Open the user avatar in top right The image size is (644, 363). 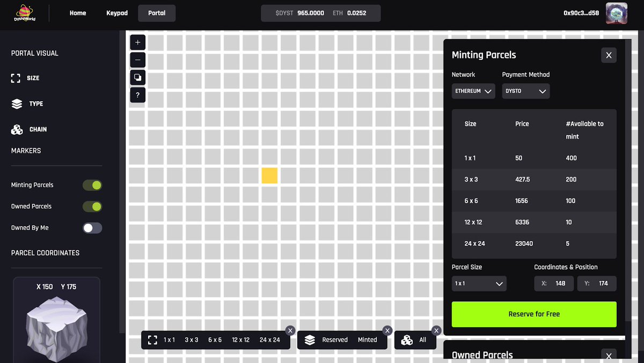point(617,13)
